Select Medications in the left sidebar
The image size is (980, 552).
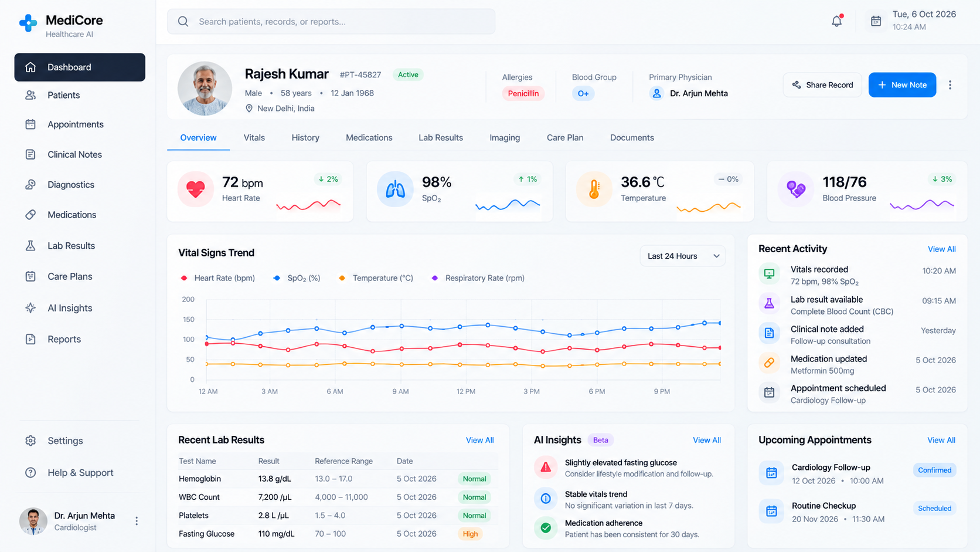click(80, 215)
